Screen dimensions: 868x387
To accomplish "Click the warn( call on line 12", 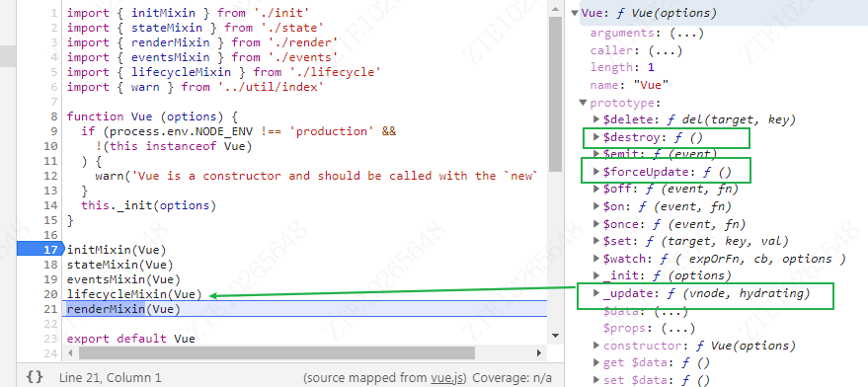I will pos(113,176).
